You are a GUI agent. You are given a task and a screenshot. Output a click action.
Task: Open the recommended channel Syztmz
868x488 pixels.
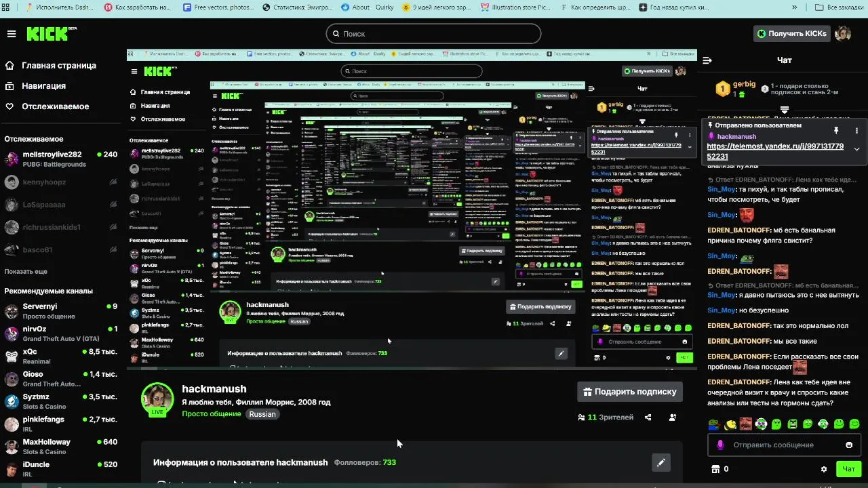coord(61,401)
